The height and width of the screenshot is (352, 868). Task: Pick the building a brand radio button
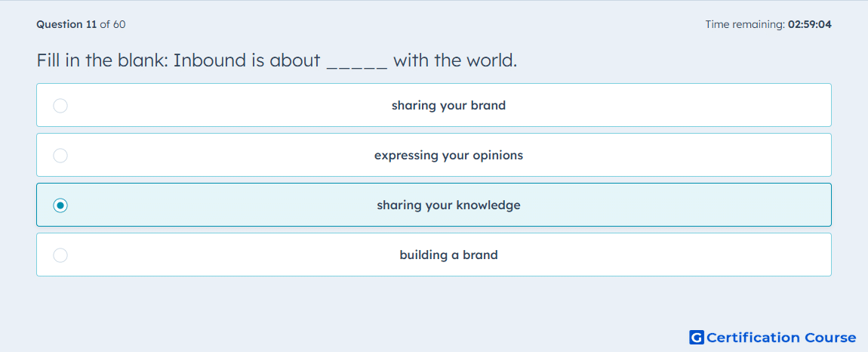60,255
